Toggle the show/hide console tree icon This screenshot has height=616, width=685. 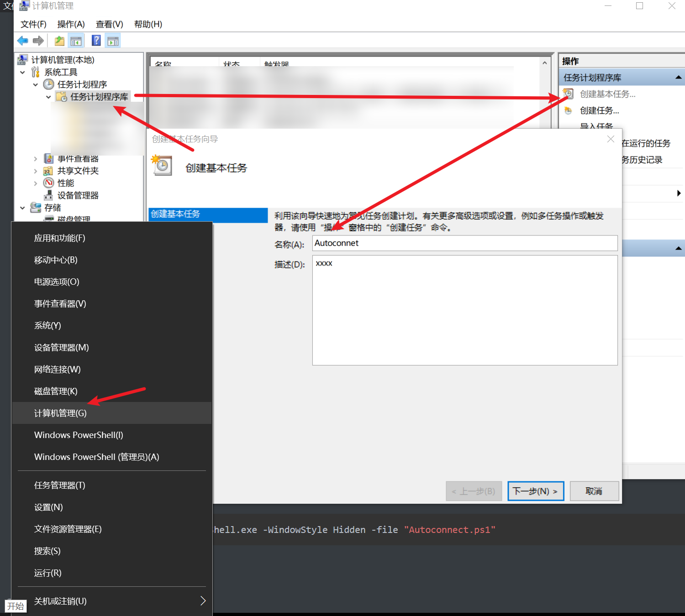[76, 41]
